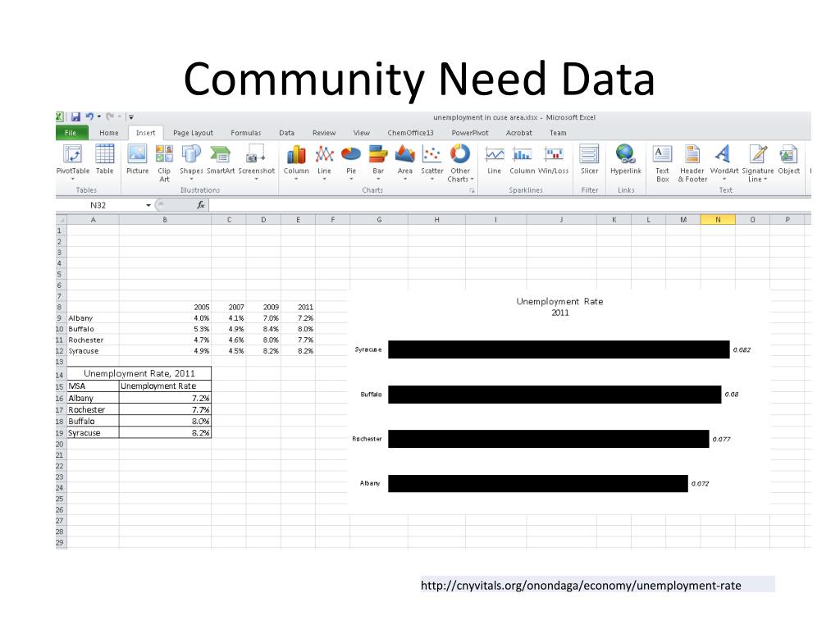840x630 pixels.
Task: Insert WordArt text
Action: pos(724,162)
